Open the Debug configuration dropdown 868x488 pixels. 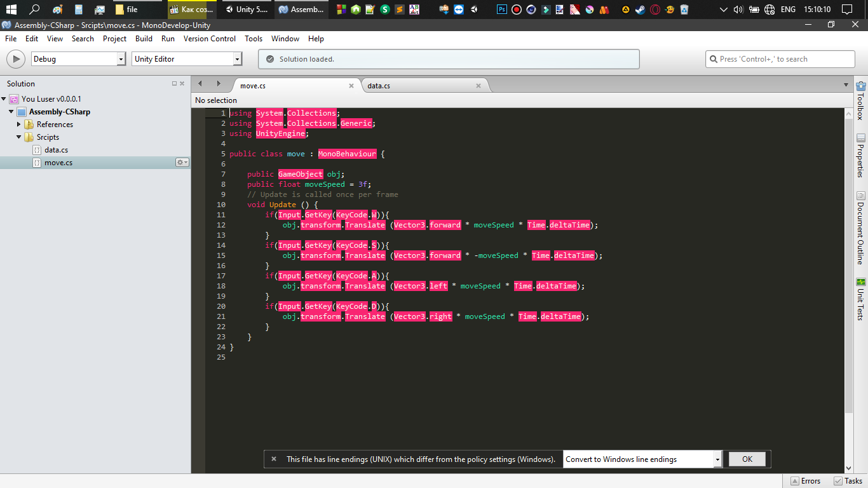click(x=78, y=59)
